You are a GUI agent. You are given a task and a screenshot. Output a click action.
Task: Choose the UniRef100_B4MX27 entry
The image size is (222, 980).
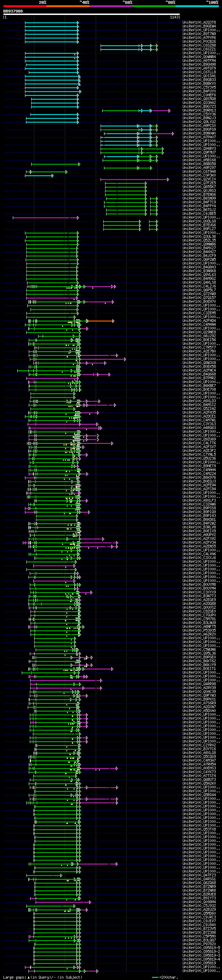tap(199, 248)
